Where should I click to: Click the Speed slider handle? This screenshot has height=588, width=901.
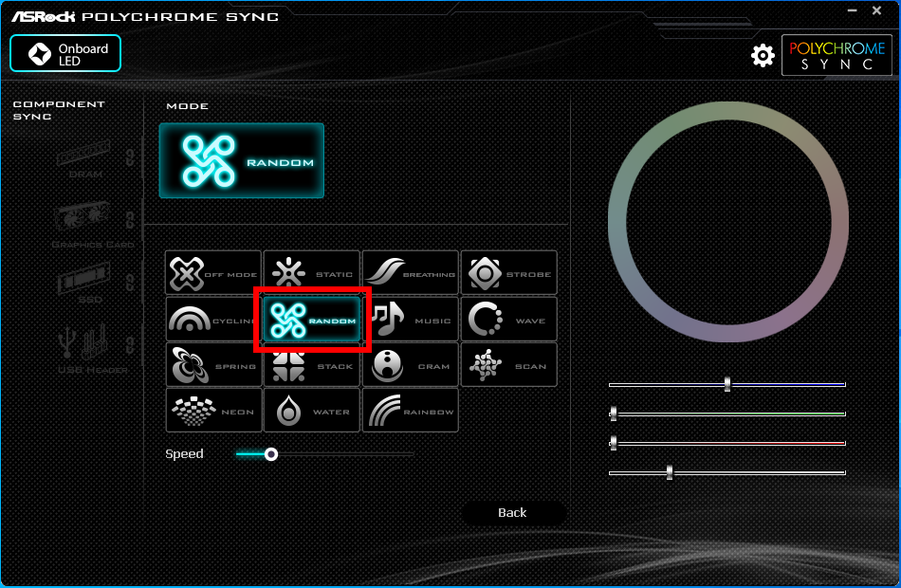pyautogui.click(x=271, y=454)
